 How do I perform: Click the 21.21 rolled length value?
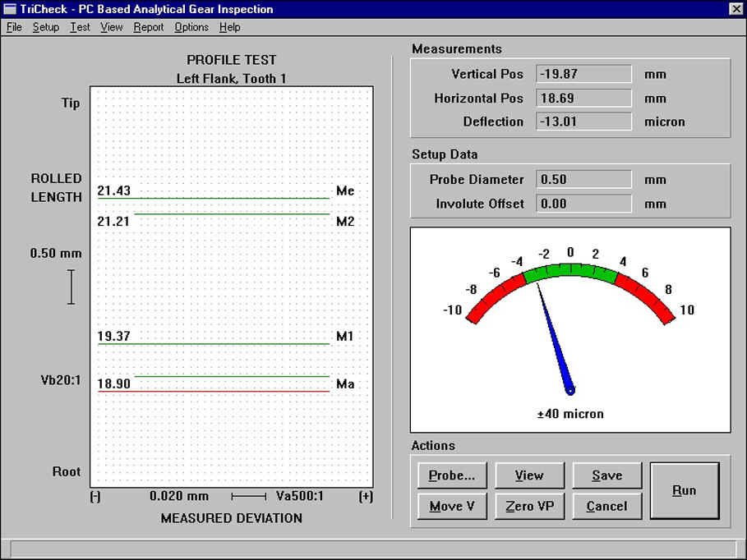(113, 222)
